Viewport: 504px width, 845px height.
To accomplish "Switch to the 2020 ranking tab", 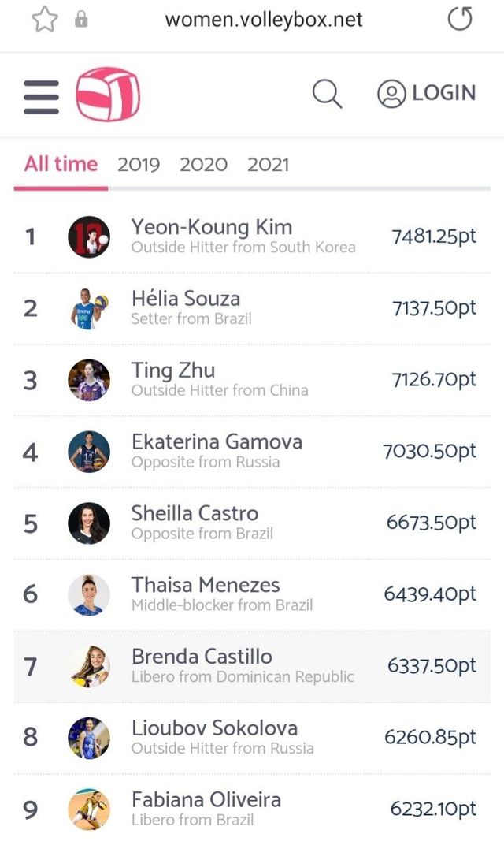I will [x=203, y=165].
